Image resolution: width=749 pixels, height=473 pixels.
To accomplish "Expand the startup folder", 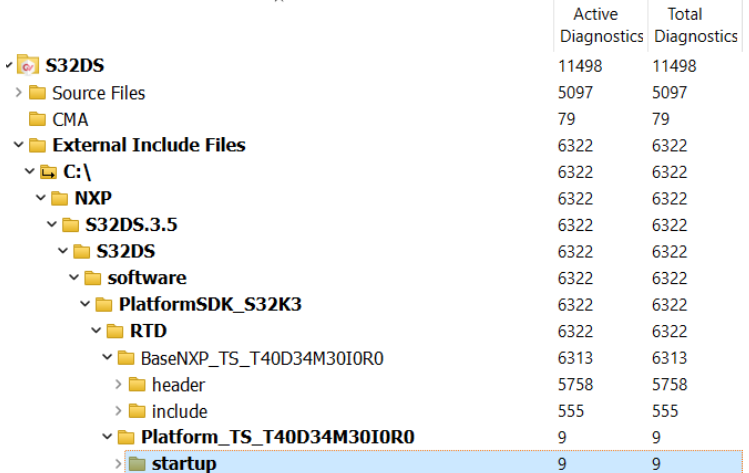I will click(118, 463).
